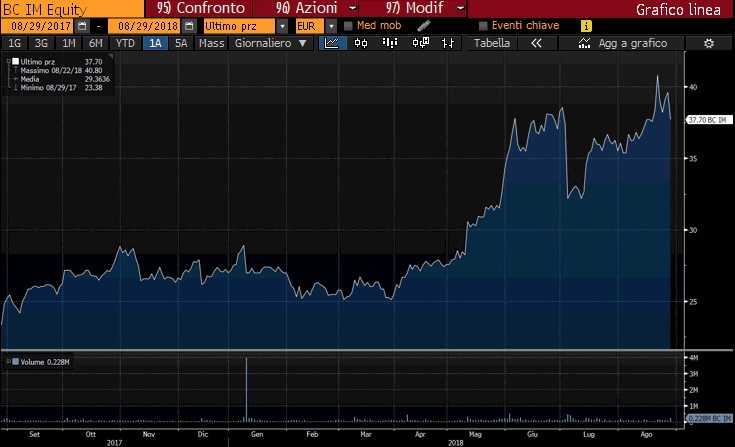The height and width of the screenshot is (447, 735).
Task: Click the volume axis current value label
Action: (x=709, y=418)
